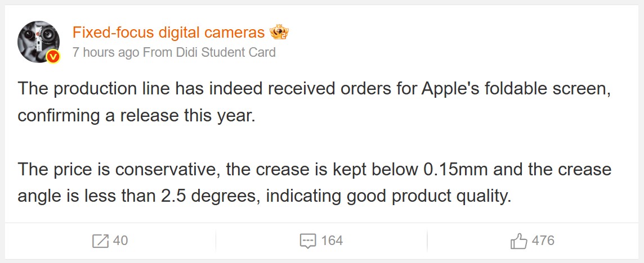Click the '7 hours ago' timestamp
The height and width of the screenshot is (263, 644).
click(106, 53)
